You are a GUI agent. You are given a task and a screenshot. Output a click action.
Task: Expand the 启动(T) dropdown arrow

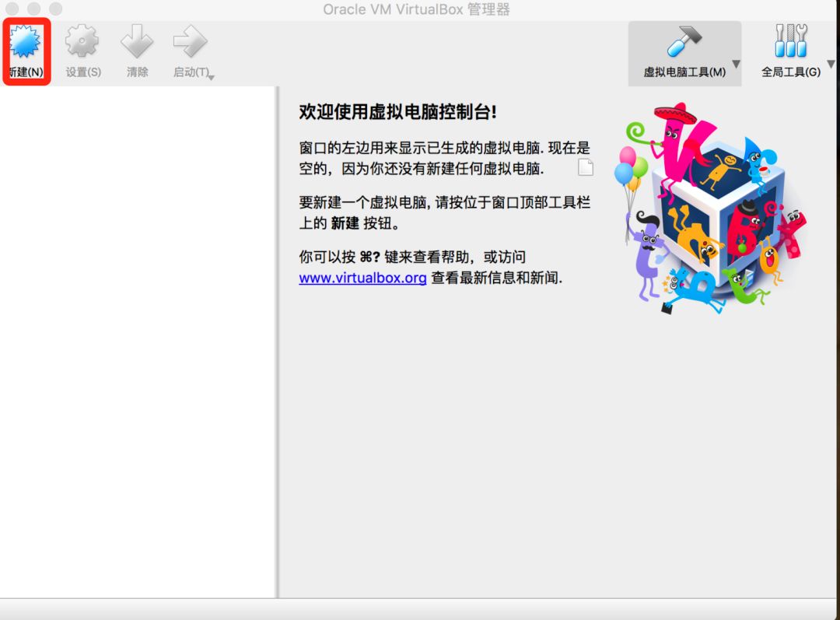tap(211, 78)
